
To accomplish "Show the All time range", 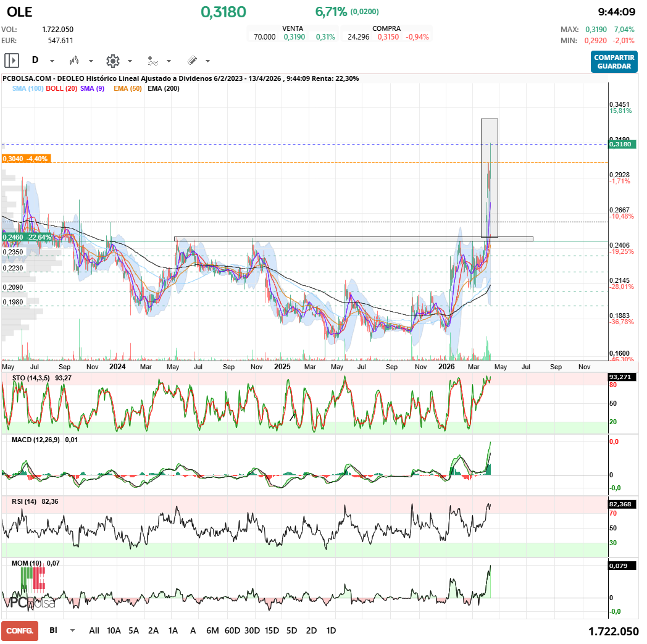I will tap(94, 630).
